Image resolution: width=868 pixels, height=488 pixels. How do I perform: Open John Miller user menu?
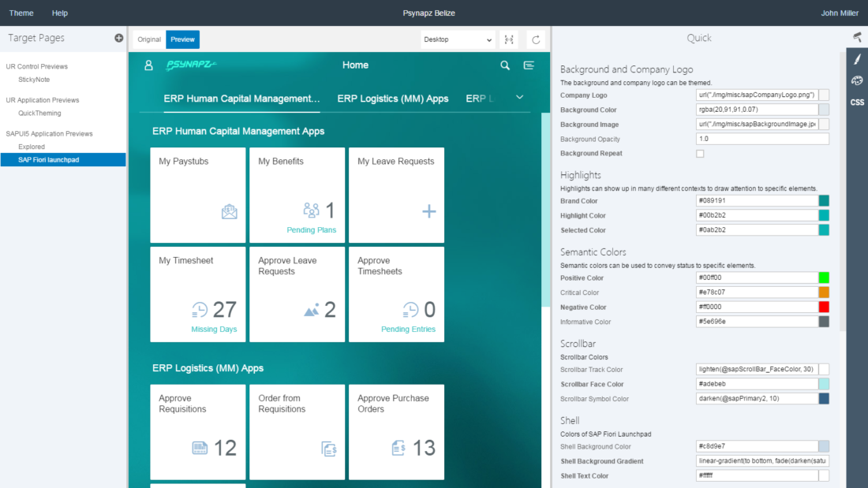point(840,13)
